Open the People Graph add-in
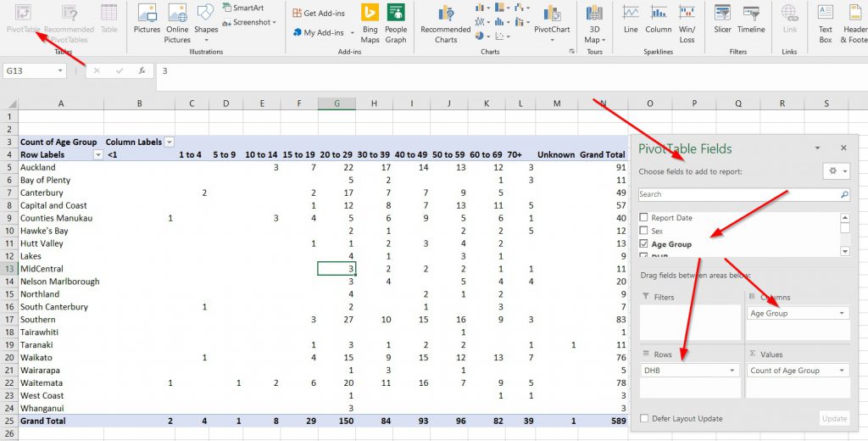 pos(396,22)
